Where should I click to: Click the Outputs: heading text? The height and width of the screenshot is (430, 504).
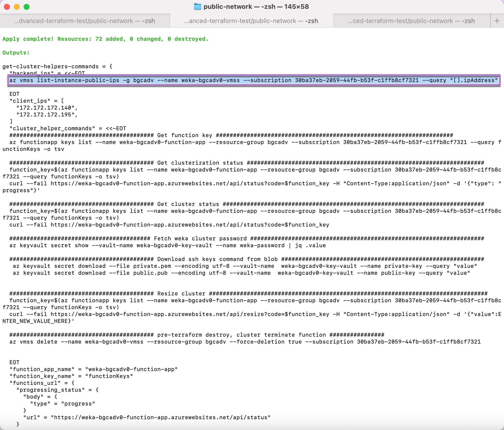(x=16, y=53)
